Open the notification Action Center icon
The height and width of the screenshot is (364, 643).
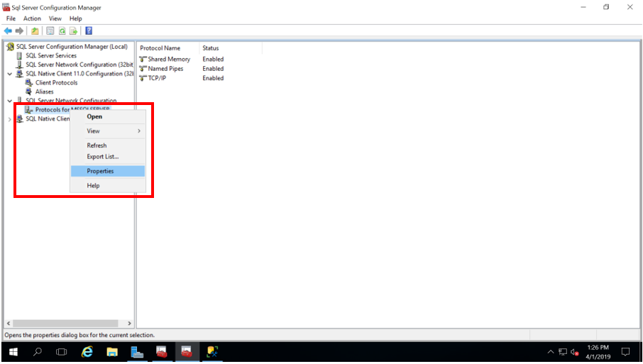[x=625, y=352]
